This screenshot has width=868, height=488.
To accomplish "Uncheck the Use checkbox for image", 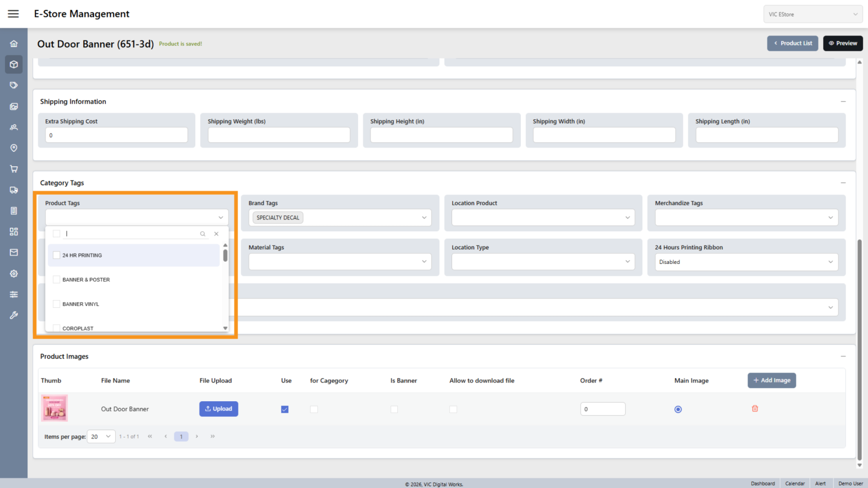I will (x=285, y=410).
